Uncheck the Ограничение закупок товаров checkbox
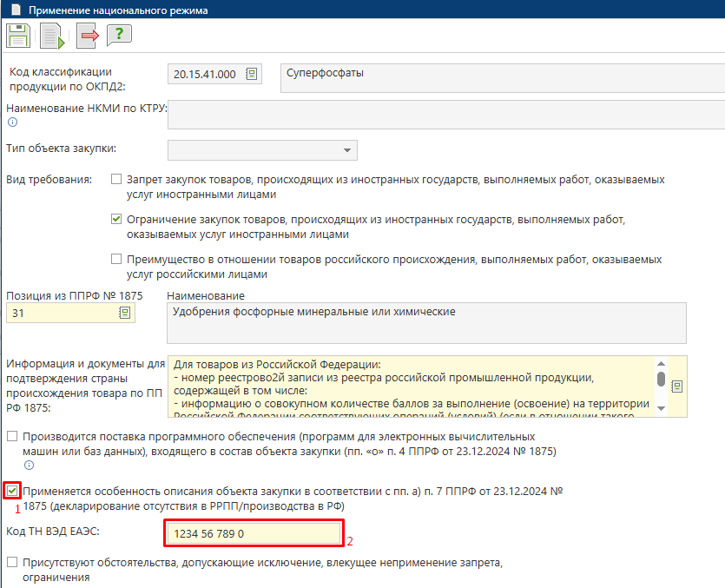 [116, 220]
